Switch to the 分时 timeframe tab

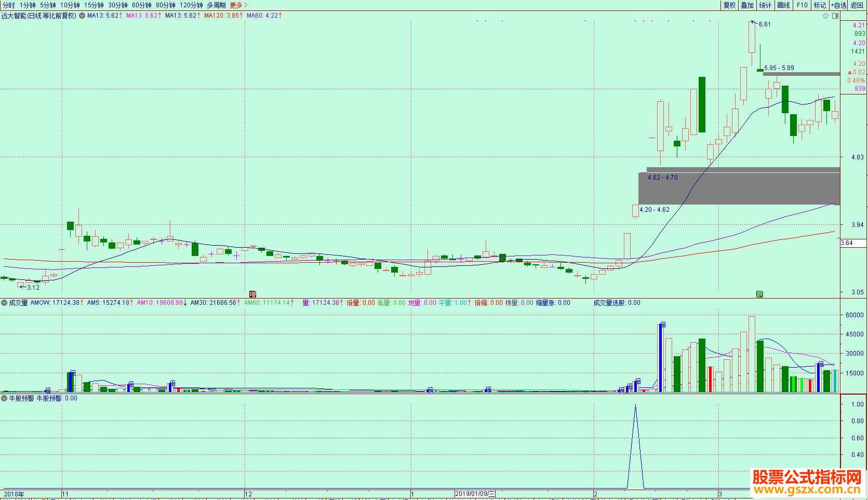[9, 5]
